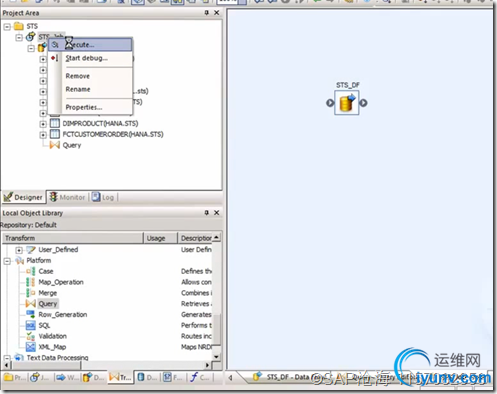Collapse the Text Data Processing group
Image resolution: width=497 pixels, height=394 pixels.
point(7,358)
